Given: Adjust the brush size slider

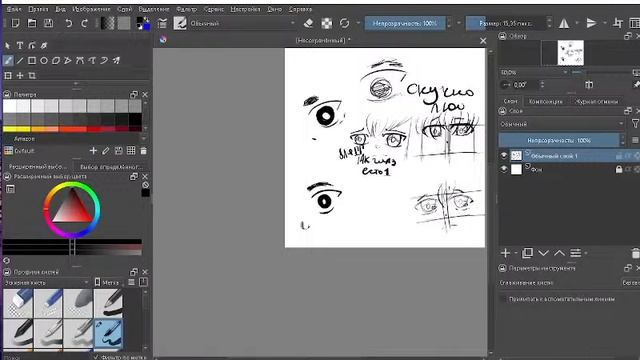Looking at the screenshot, I should (506, 23).
